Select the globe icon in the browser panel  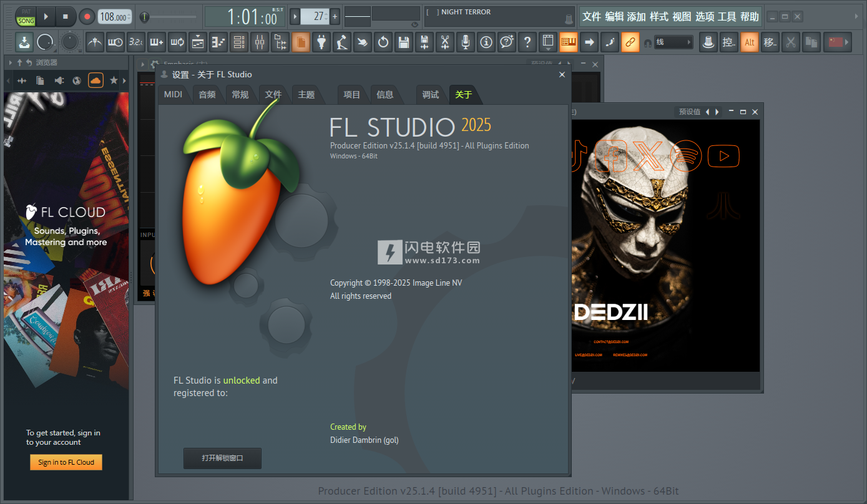pos(77,80)
